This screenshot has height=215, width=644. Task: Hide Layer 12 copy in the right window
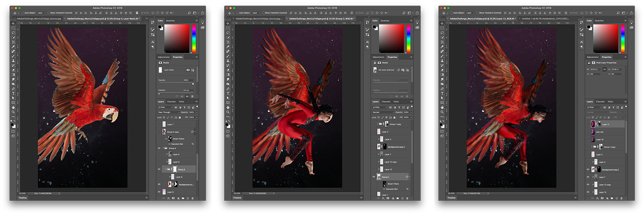point(588,184)
